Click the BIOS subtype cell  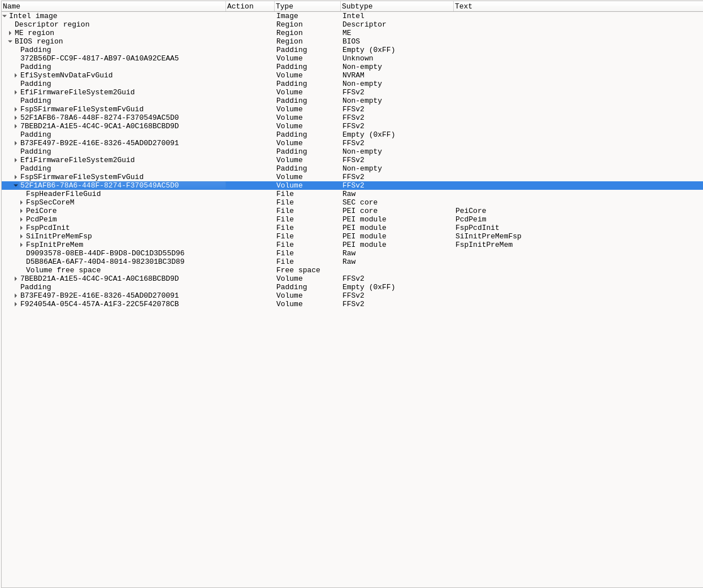pos(351,41)
